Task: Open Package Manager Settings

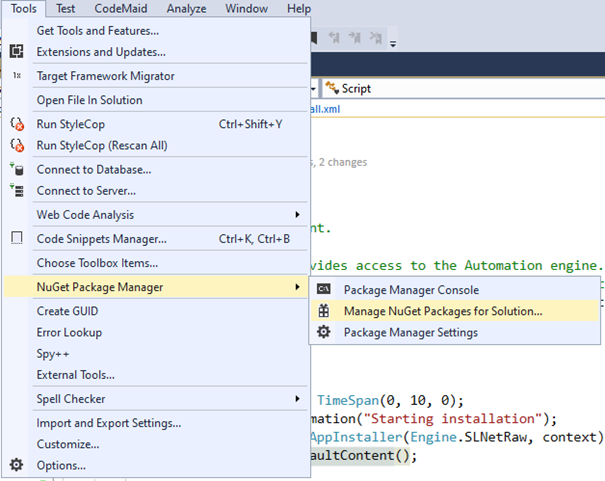Action: click(x=455, y=332)
